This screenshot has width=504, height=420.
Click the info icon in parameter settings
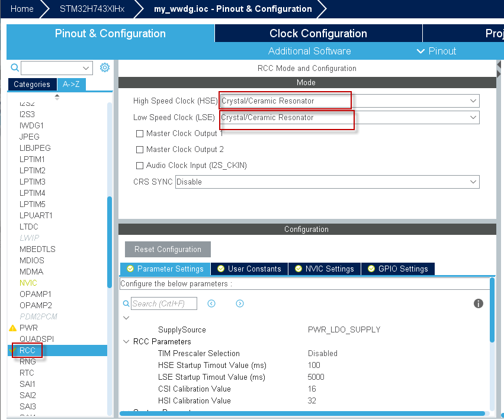click(479, 303)
